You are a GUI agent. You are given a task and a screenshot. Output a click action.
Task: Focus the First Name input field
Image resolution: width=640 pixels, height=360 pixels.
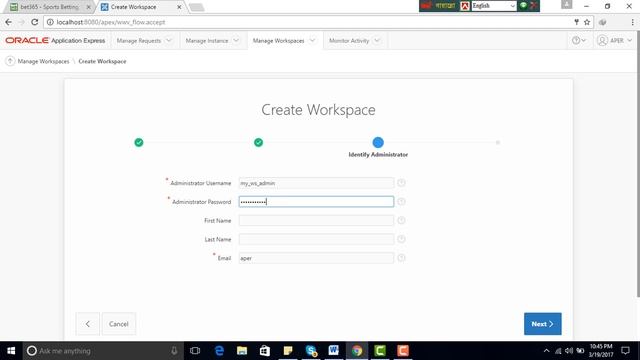(316, 220)
